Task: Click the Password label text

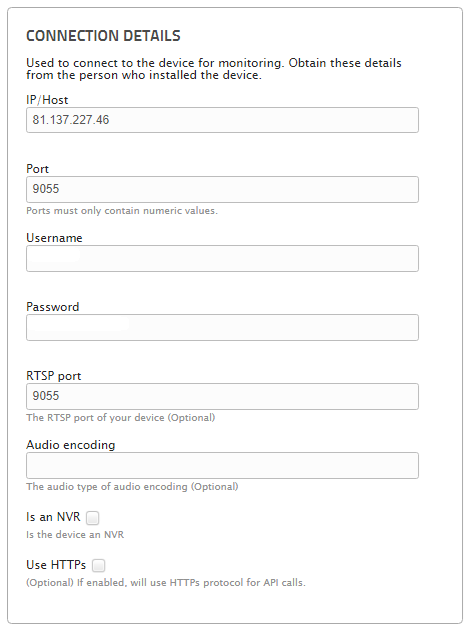Action: pyautogui.click(x=53, y=307)
